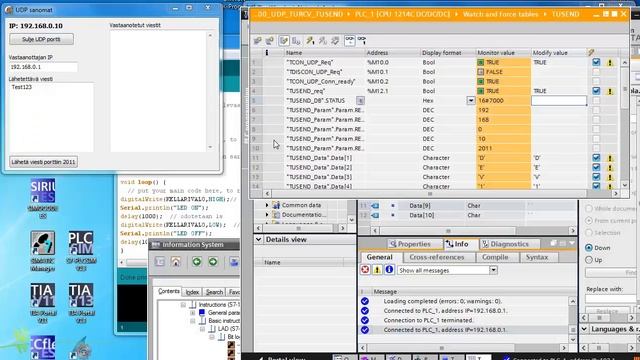Open the Search tab in Information System
640x360 pixels.
(x=214, y=292)
